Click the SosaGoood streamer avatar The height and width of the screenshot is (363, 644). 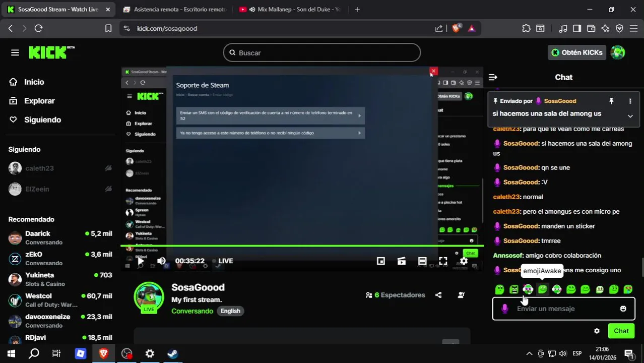tap(149, 296)
